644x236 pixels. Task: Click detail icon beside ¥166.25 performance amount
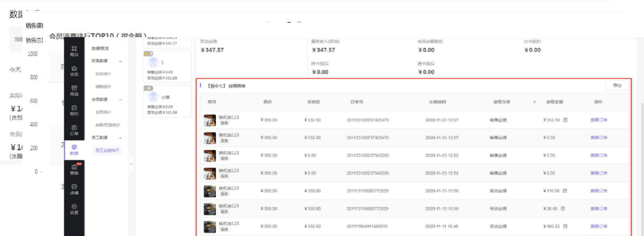(x=565, y=226)
